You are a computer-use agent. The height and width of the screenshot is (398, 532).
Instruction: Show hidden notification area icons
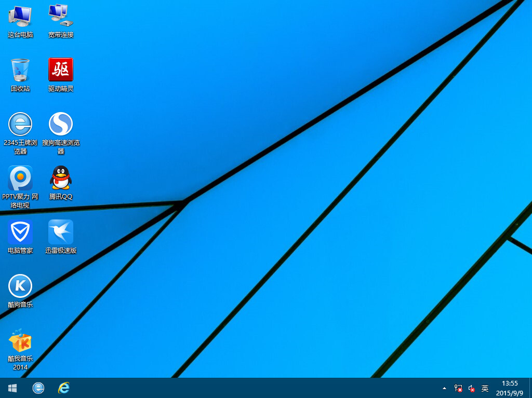tap(444, 388)
